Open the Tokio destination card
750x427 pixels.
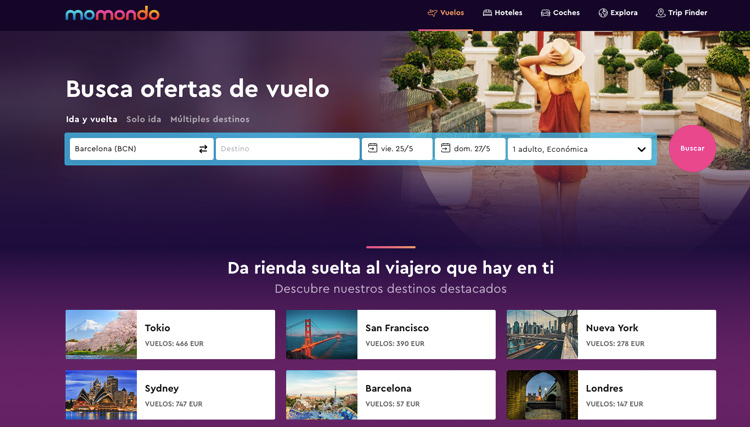point(170,334)
